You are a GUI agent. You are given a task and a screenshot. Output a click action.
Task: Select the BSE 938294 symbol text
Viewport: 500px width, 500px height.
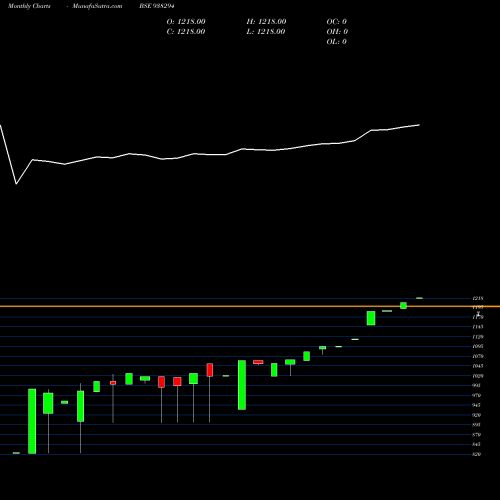coord(157,6)
